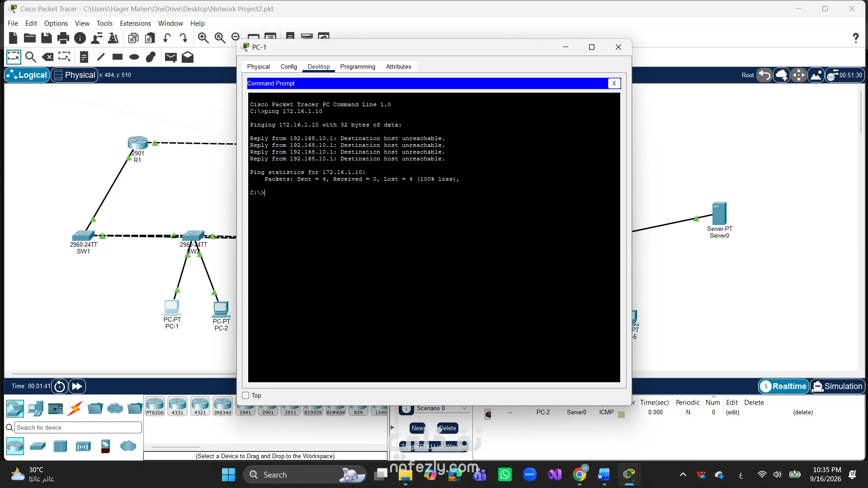Screen dimensions: 868x488
Task: Open the New file icon in toolbar
Action: point(13,38)
